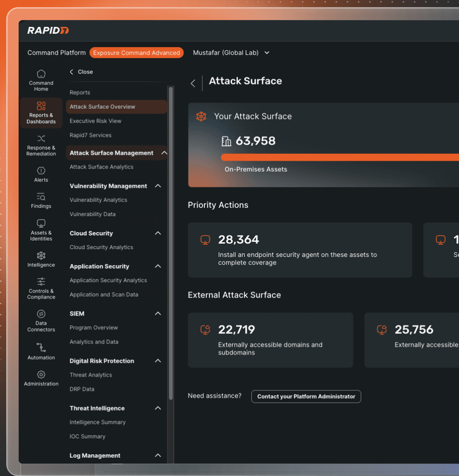Image resolution: width=459 pixels, height=476 pixels.
Task: Click globe-monitor icon beside 22,719
Action: (205, 330)
